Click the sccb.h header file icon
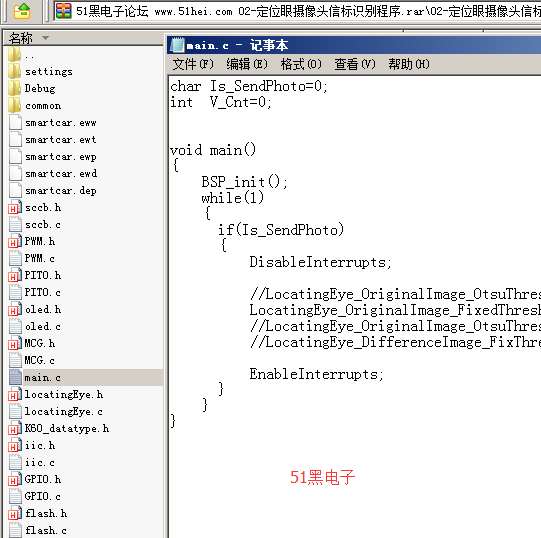The image size is (541, 538). tap(15, 207)
